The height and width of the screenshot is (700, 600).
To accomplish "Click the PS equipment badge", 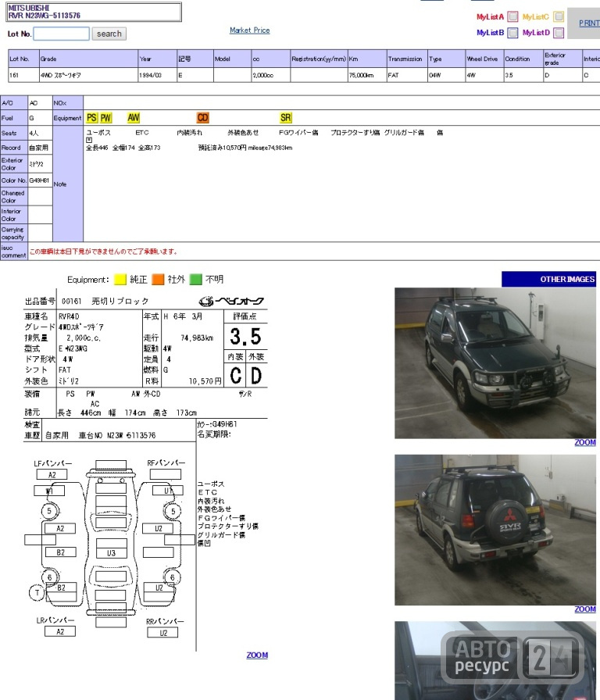I will [x=91, y=117].
